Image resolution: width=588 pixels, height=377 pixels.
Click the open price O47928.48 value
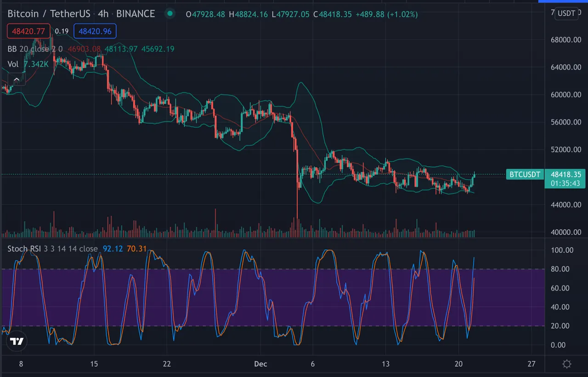coord(205,14)
